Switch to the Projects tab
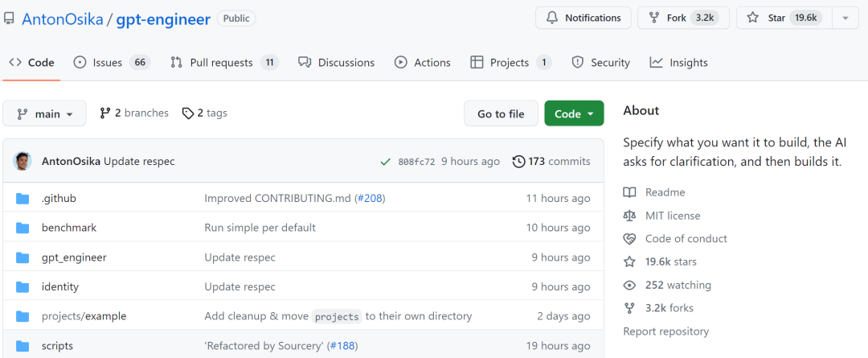This screenshot has width=868, height=358. coord(511,63)
